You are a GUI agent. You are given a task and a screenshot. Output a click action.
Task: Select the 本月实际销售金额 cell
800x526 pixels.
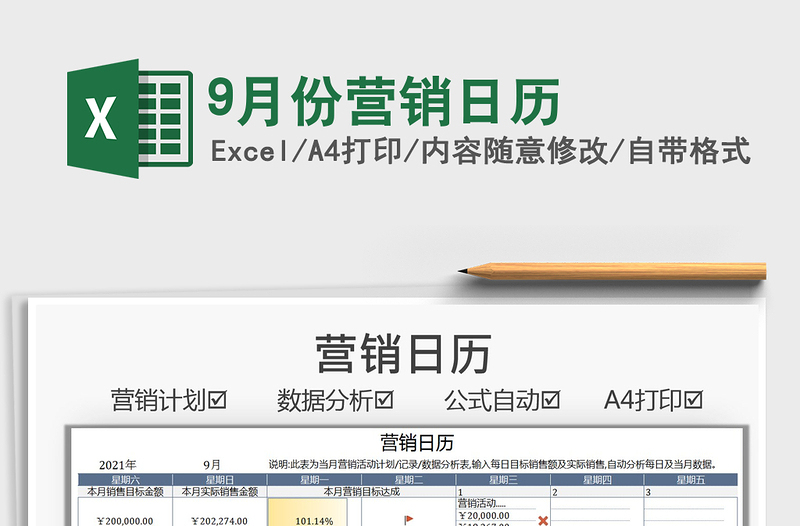tap(219, 492)
